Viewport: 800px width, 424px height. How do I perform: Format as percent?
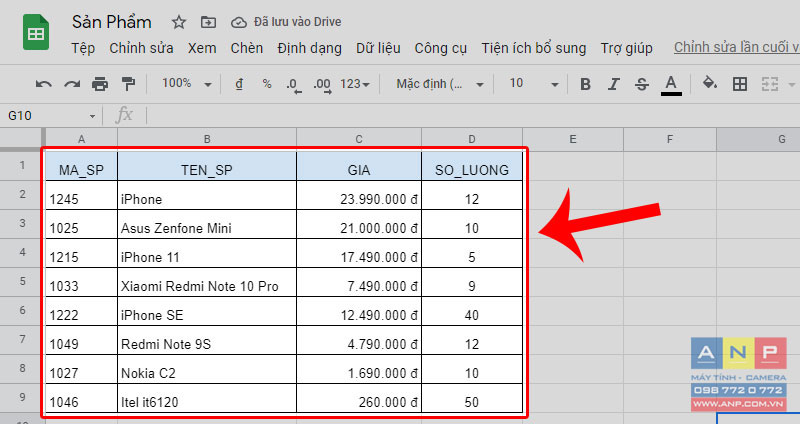[x=267, y=84]
